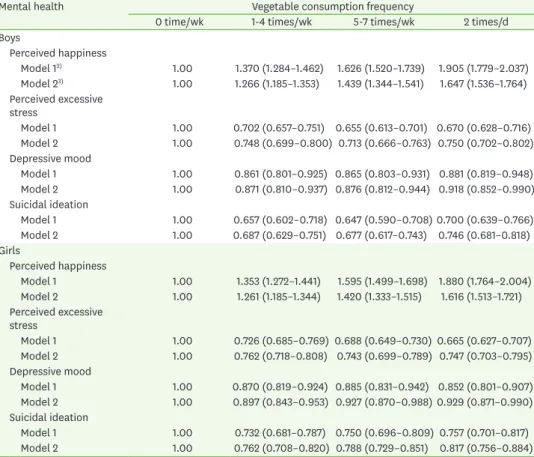
Task: Click the cell '0.865 (0.803–0.931)'
Action: click(382, 174)
